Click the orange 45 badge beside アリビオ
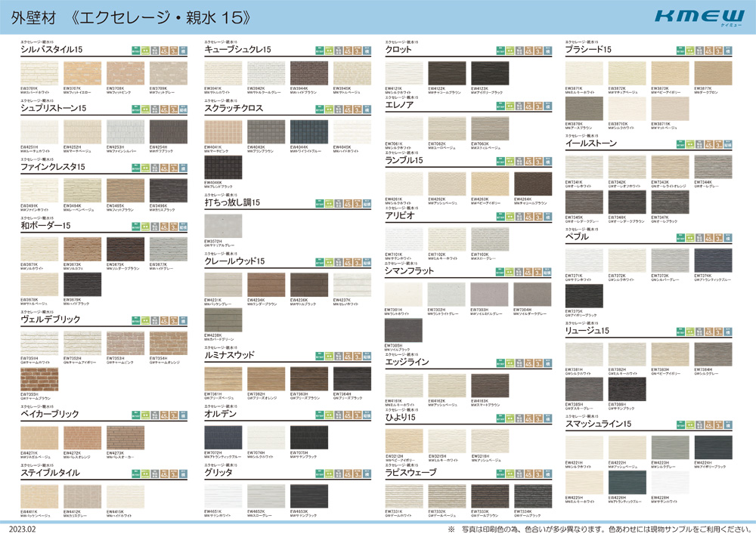 529,217
